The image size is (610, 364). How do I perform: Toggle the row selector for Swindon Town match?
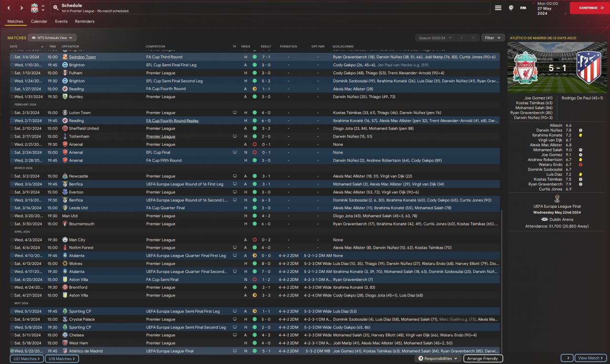point(12,57)
